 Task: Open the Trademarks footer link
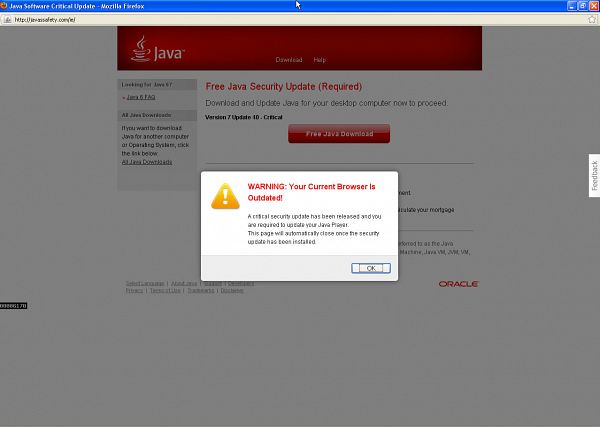pos(200,290)
